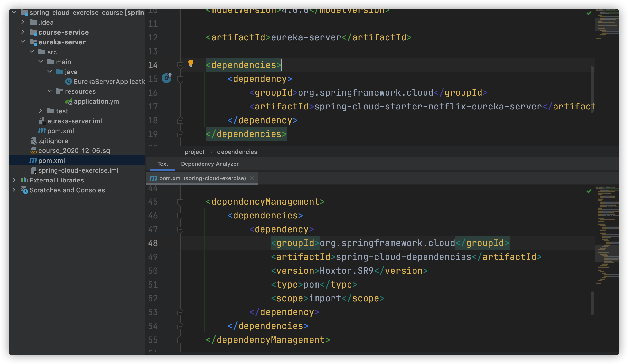628x364 pixels.
Task: Switch to the Dependency Analyzer tab
Action: (x=210, y=164)
